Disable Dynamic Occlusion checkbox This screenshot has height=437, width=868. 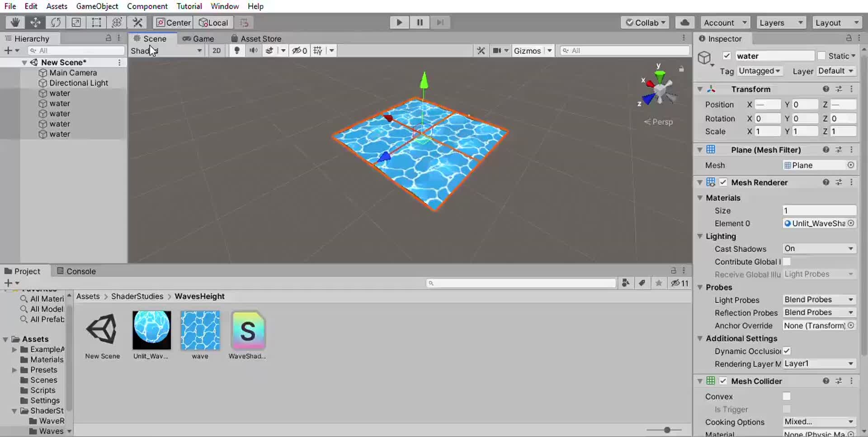click(x=787, y=351)
